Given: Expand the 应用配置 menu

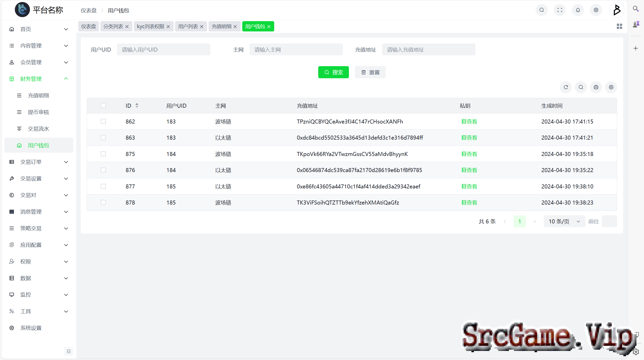Looking at the screenshot, I should [39, 245].
